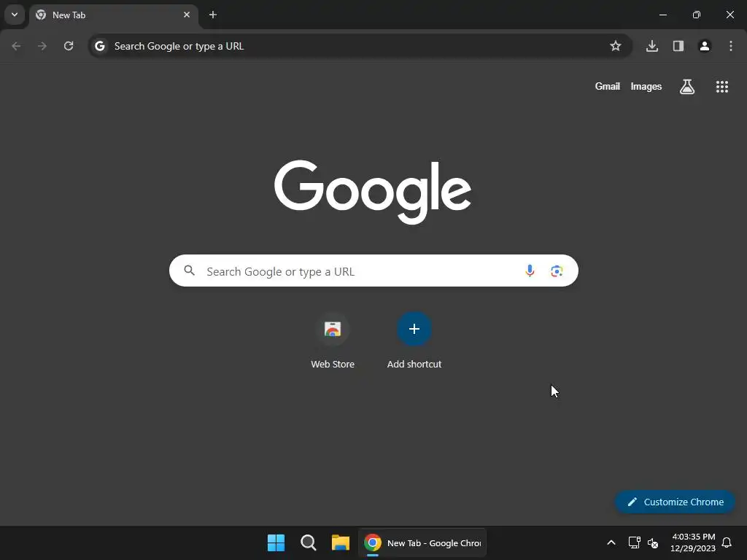747x560 pixels.
Task: Focus the Google search box
Action: click(373, 271)
